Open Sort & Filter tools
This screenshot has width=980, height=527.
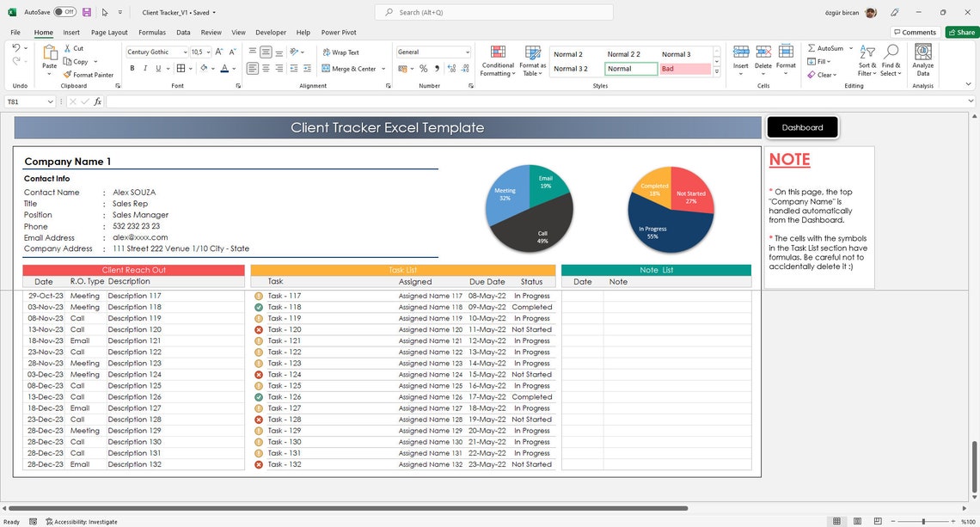point(867,60)
